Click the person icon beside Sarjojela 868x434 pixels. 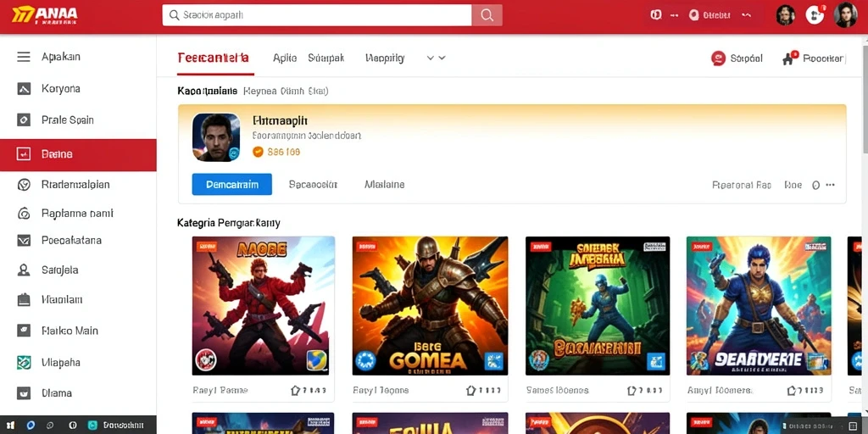[x=24, y=270]
